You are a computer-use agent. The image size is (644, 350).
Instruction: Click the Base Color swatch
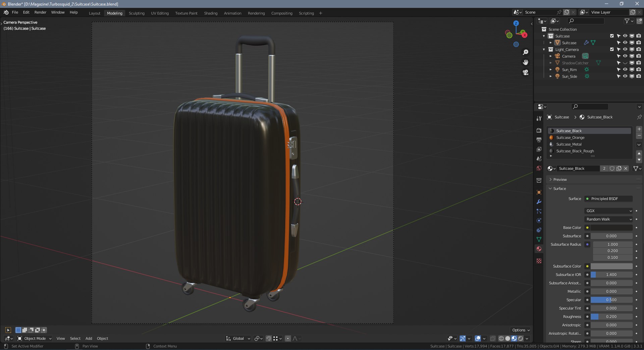(612, 228)
